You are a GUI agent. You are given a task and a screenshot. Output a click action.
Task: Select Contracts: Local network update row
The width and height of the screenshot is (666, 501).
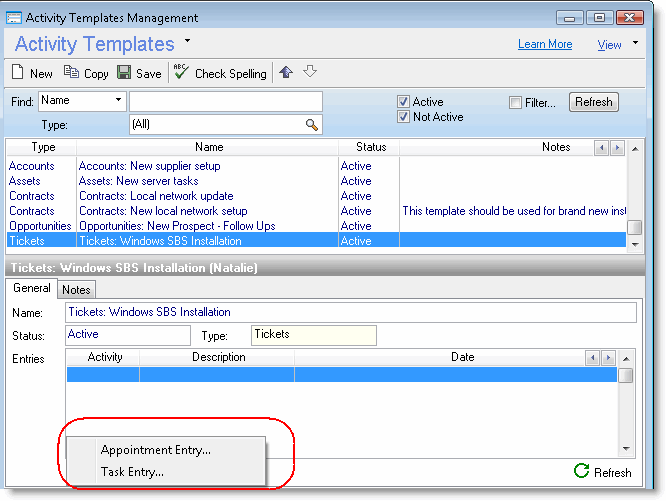click(316, 196)
